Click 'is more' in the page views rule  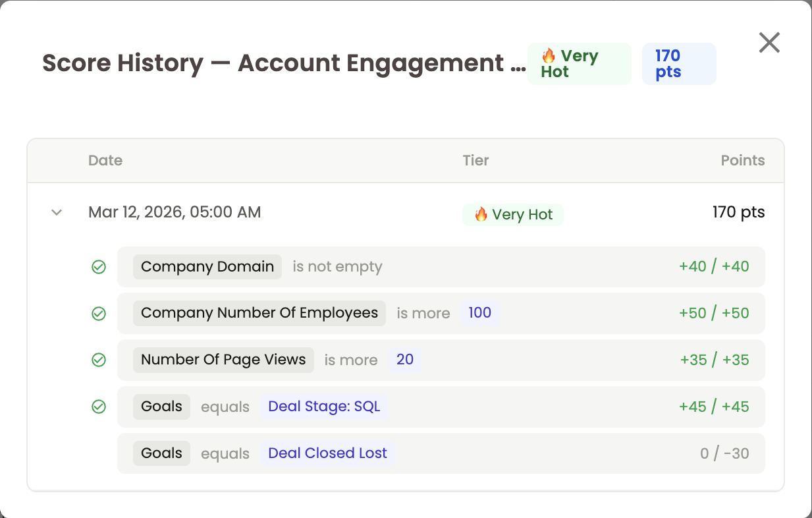click(x=351, y=360)
